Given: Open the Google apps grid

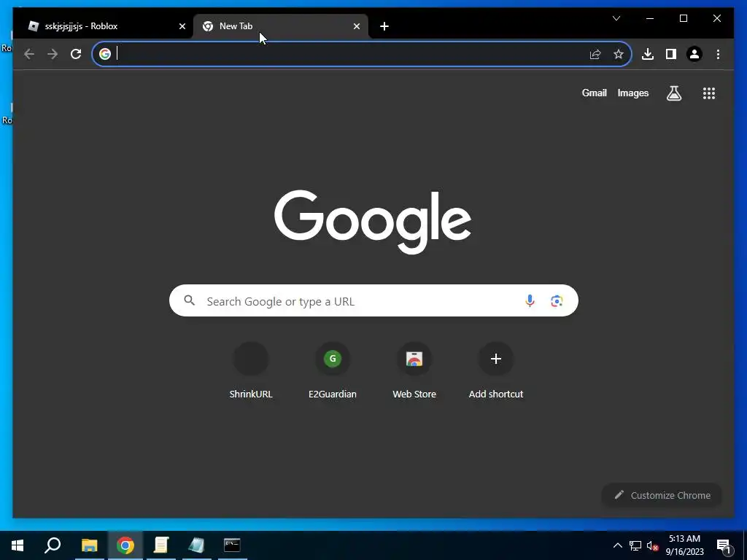Looking at the screenshot, I should (709, 93).
